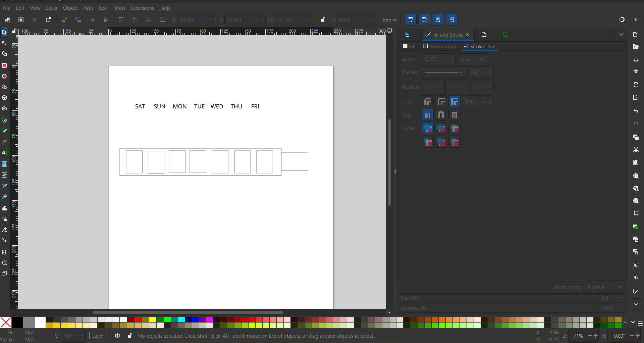The width and height of the screenshot is (644, 343).
Task: Toggle scale rounded corners with rectangles
Action: click(x=424, y=20)
